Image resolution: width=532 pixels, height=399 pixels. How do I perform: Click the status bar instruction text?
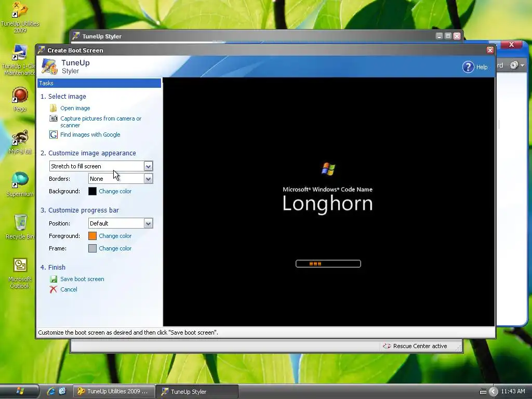128,332
